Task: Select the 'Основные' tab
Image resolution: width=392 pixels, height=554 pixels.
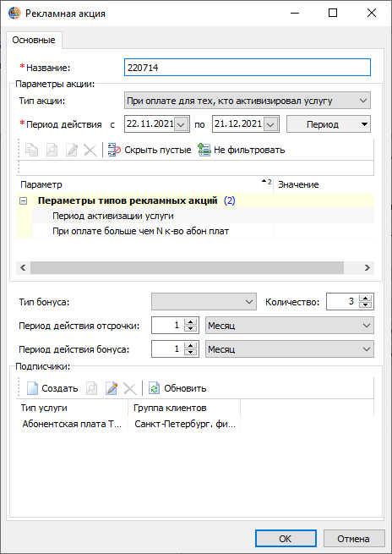Action: 34,40
